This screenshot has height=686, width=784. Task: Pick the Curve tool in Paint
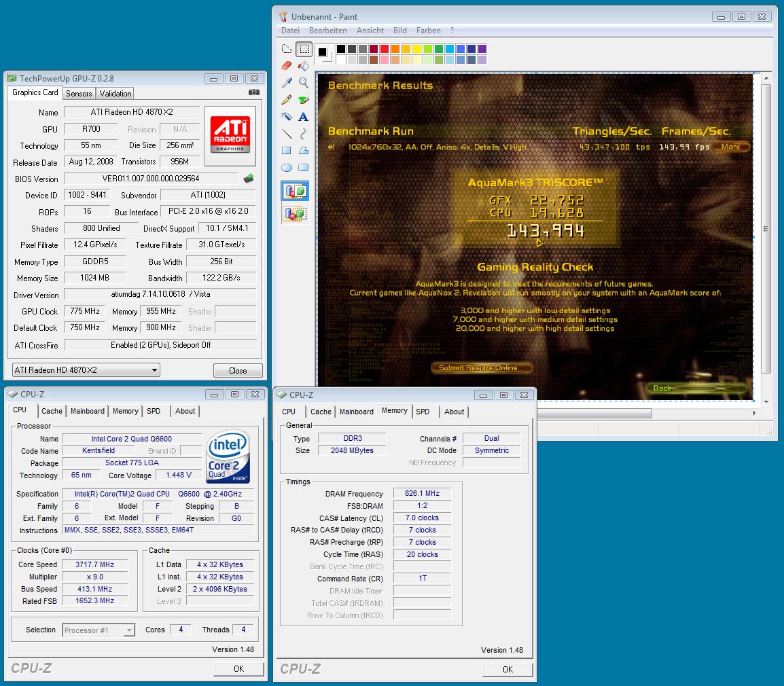click(304, 134)
